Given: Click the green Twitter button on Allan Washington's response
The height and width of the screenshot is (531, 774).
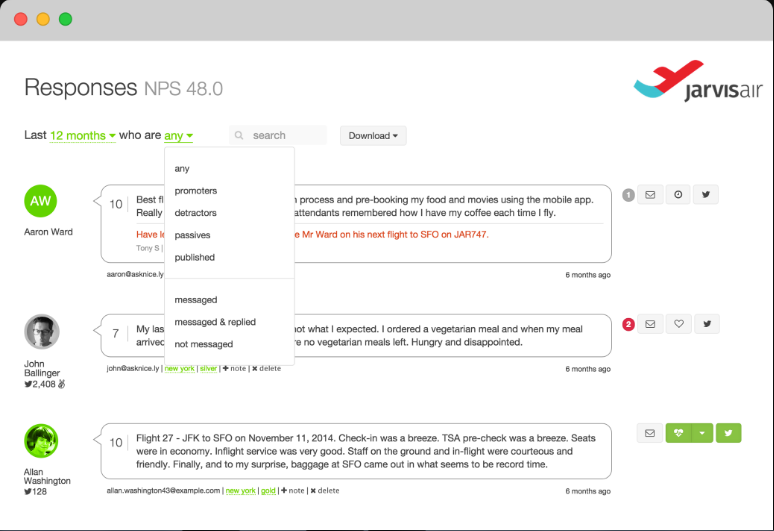Looking at the screenshot, I should click(x=727, y=433).
